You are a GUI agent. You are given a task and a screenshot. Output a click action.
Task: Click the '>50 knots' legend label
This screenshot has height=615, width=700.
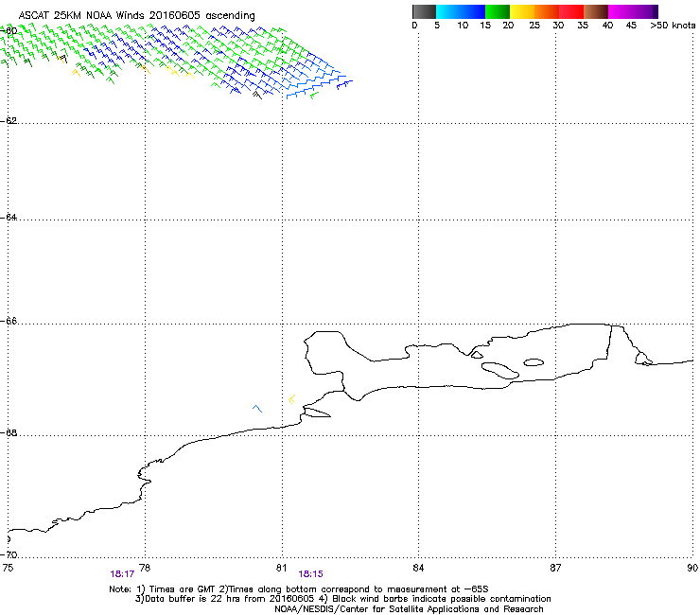coord(673,26)
